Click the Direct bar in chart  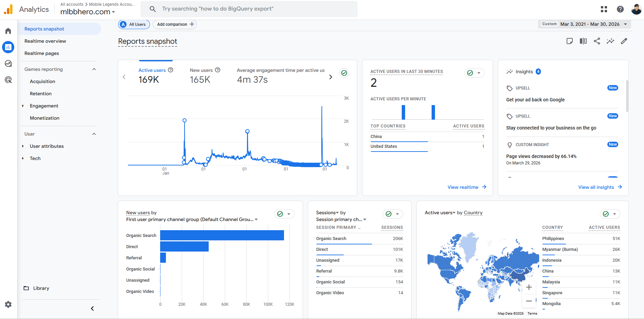[184, 246]
